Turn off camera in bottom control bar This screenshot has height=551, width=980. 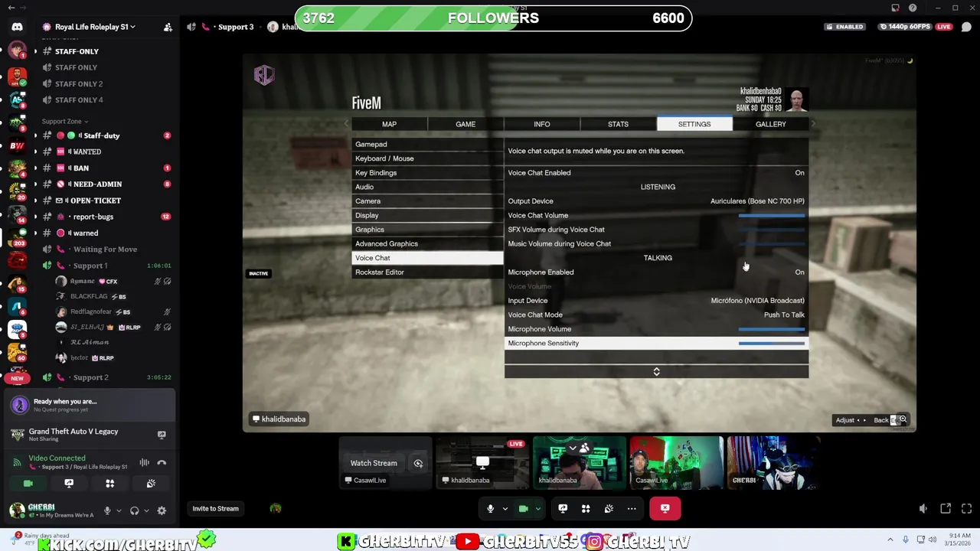point(524,508)
